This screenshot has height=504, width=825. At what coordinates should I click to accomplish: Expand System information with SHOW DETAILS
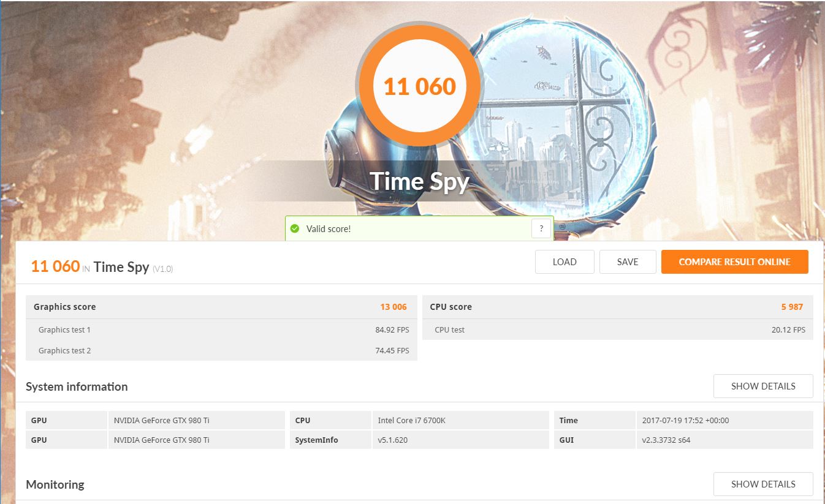click(x=763, y=386)
